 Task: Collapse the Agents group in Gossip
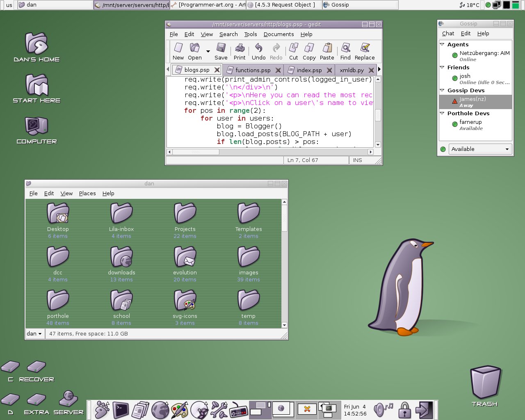[442, 44]
